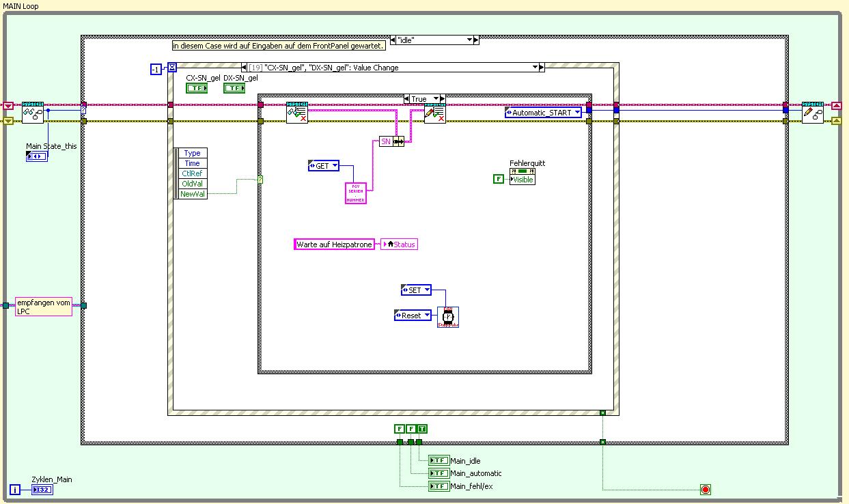This screenshot has width=849, height=504.
Task: Toggle first F constant below case structure
Action: pos(399,429)
